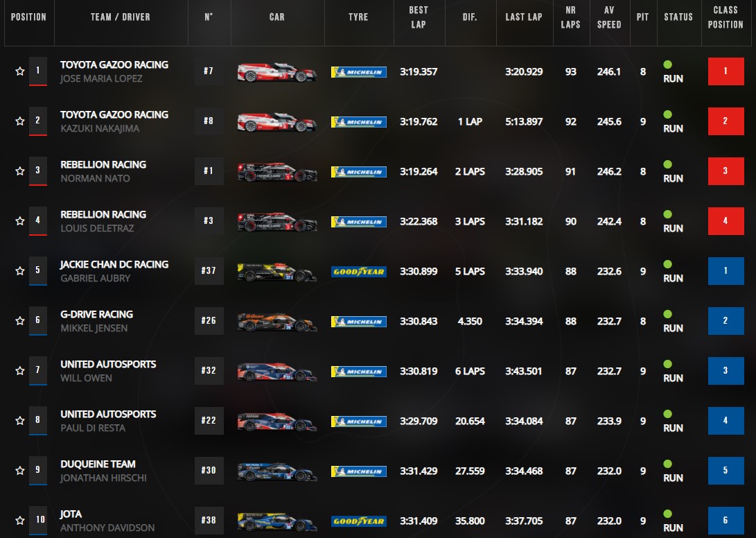The height and width of the screenshot is (538, 756).
Task: Click the star icon beside Anthony Davidson
Action: (x=20, y=521)
